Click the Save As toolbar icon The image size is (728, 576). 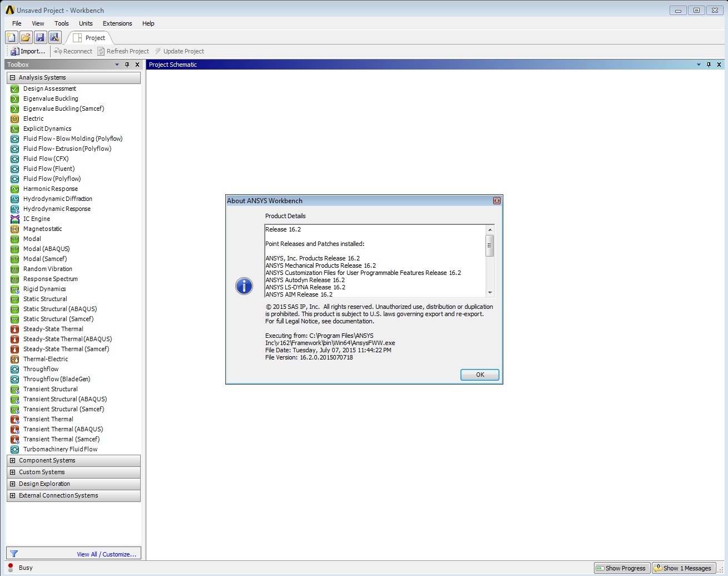55,37
